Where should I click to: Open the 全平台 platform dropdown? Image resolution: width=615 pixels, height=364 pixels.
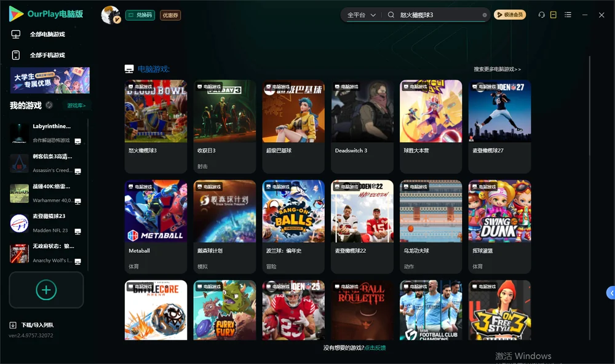(361, 15)
